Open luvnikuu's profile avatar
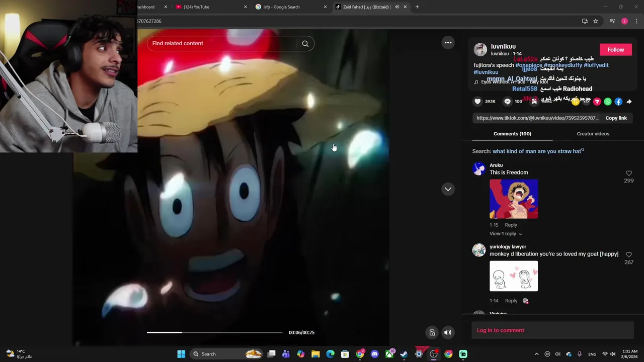 click(x=480, y=49)
